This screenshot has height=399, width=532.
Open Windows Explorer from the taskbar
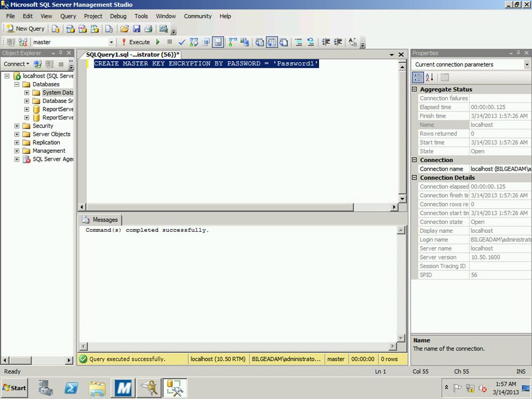coord(97,388)
